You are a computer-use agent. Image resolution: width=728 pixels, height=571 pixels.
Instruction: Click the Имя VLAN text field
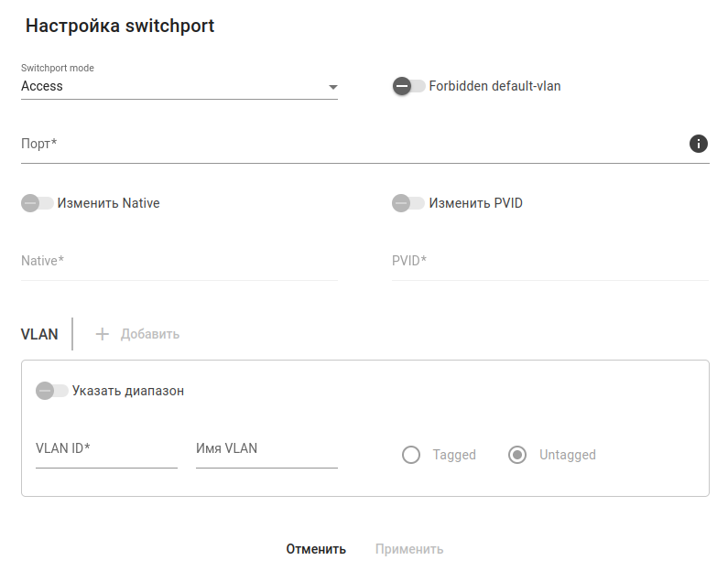(266, 449)
